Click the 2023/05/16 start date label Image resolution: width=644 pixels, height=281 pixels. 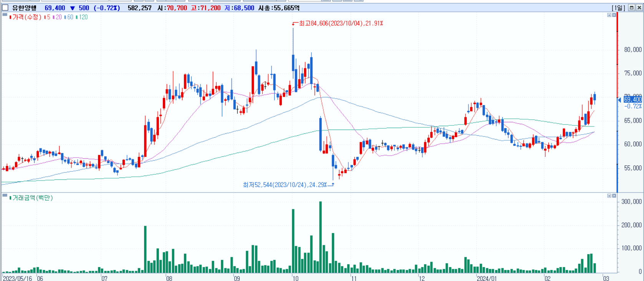(17, 278)
